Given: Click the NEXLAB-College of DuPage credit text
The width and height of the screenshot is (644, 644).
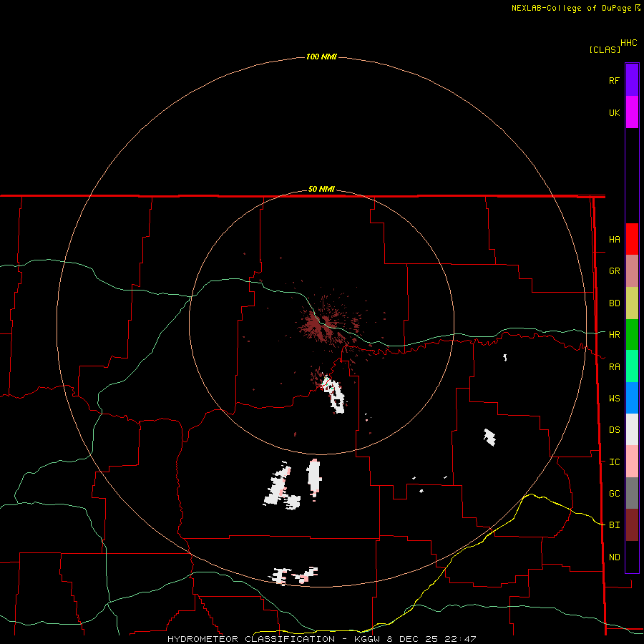Looking at the screenshot, I should (571, 8).
